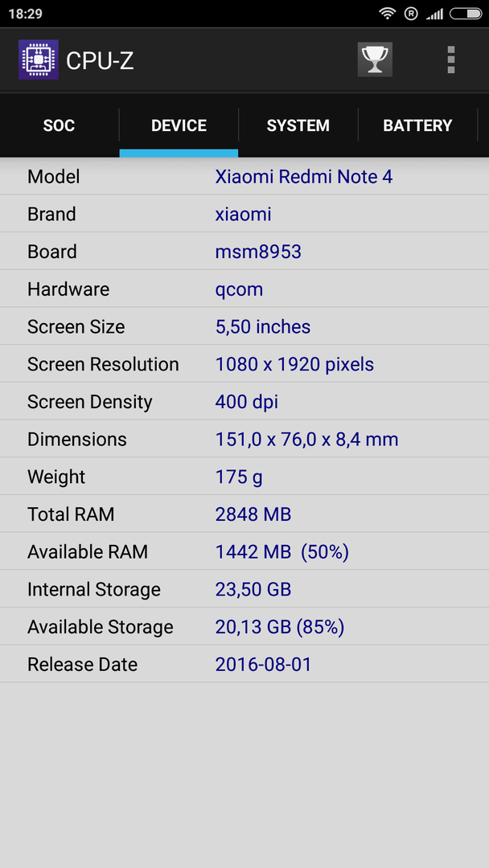
Task: Open the BATTERY tab
Action: pyautogui.click(x=417, y=125)
